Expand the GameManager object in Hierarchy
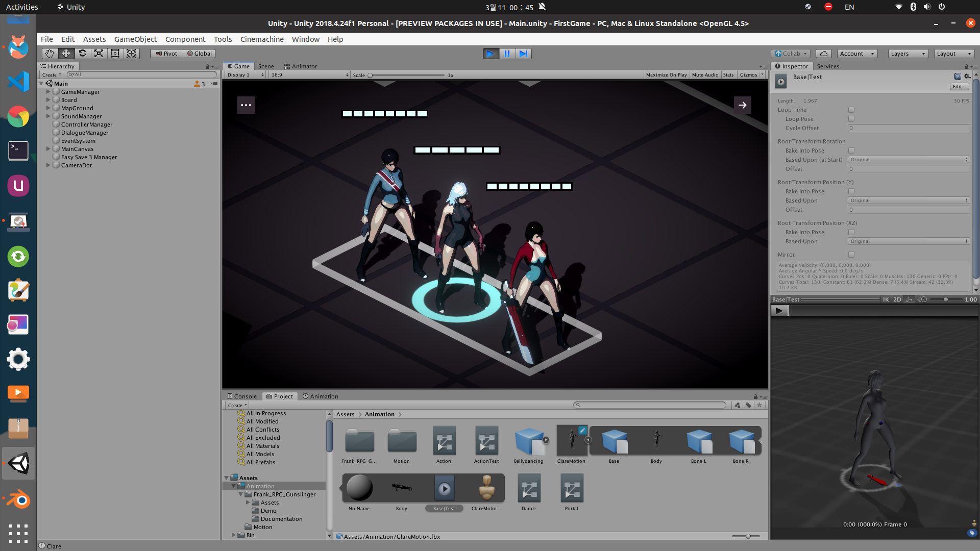Image resolution: width=980 pixels, height=551 pixels. (48, 92)
